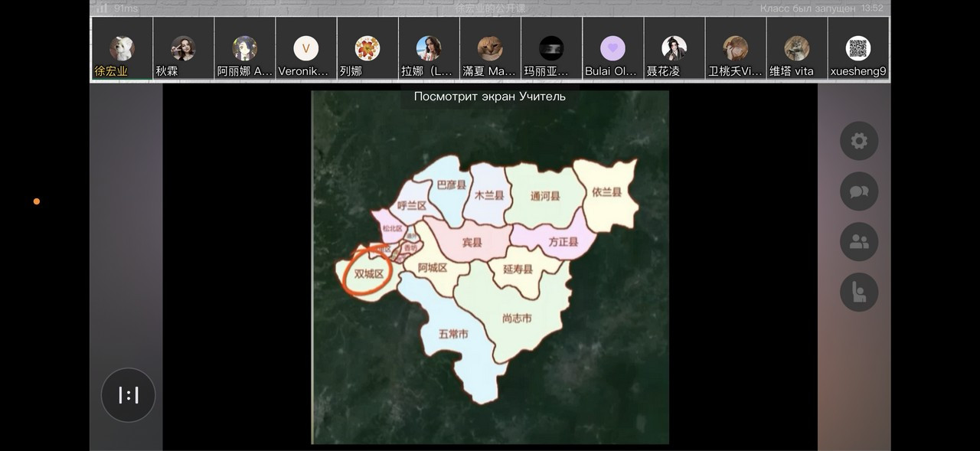Viewport: 980px width, 451px height.
Task: Tap the round aspect ratio 1:1 button
Action: point(128,395)
